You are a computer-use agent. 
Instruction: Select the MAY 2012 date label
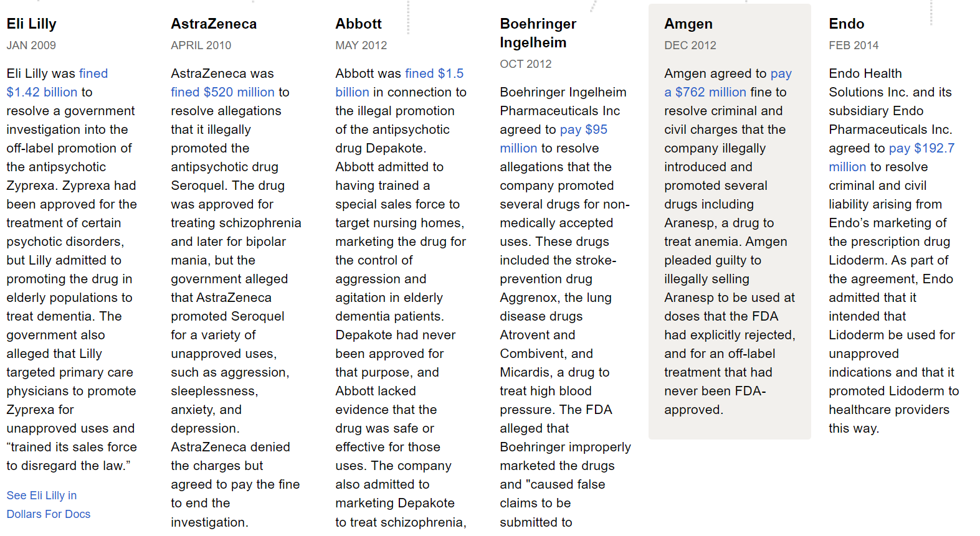361,45
